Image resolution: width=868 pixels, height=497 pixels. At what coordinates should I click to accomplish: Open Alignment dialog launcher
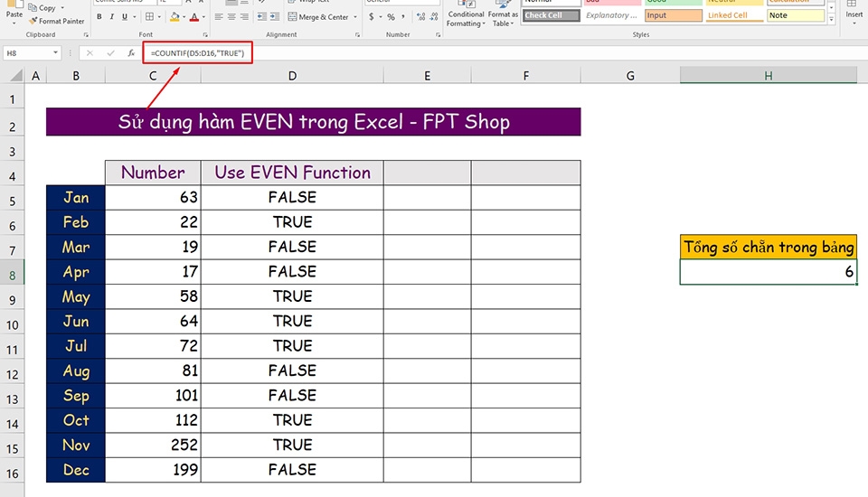[357, 35]
